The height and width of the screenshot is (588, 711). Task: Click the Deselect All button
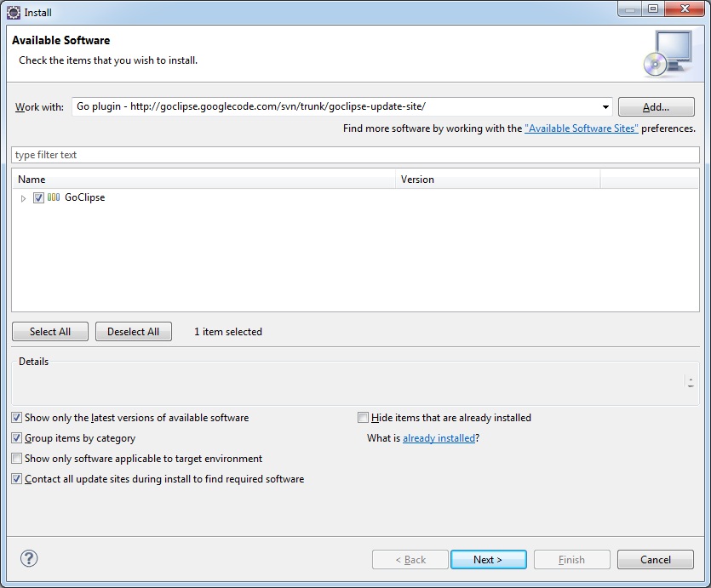coord(134,332)
